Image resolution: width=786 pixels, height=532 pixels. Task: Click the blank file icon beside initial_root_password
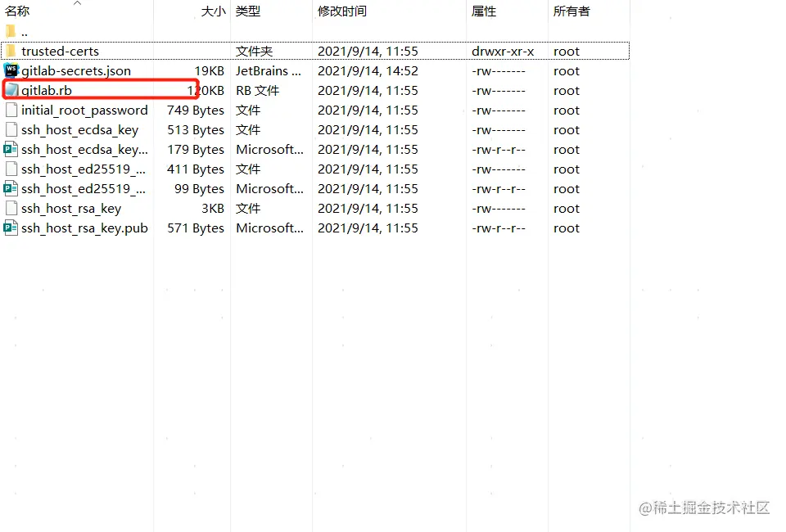pyautogui.click(x=11, y=110)
